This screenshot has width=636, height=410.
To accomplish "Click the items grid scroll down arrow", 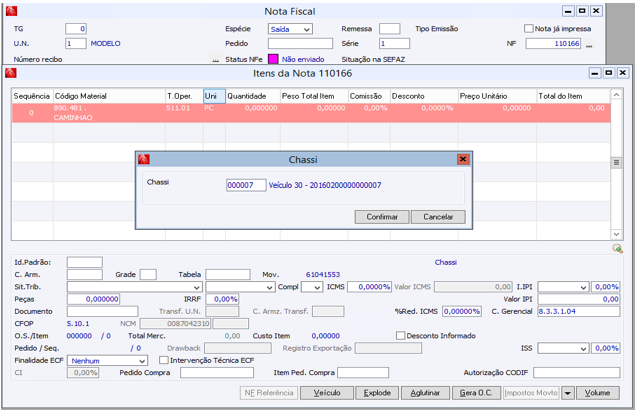I will tap(616, 234).
